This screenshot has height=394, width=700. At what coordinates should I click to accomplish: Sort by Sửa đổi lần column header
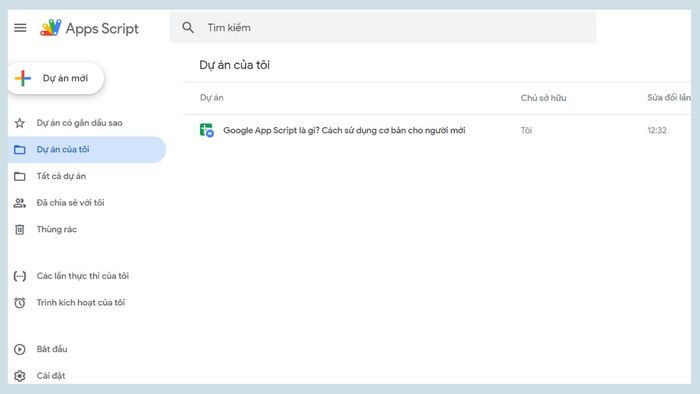coord(669,98)
